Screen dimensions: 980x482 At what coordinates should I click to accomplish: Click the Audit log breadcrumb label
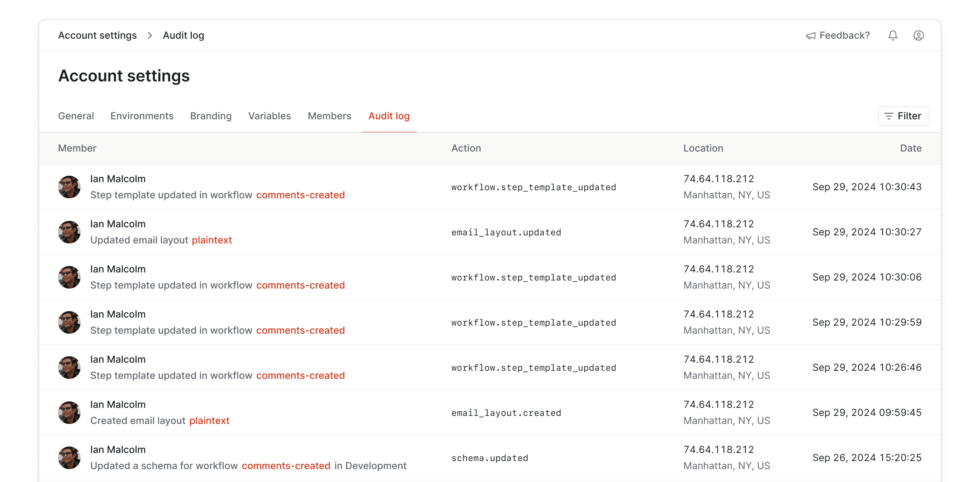[183, 35]
